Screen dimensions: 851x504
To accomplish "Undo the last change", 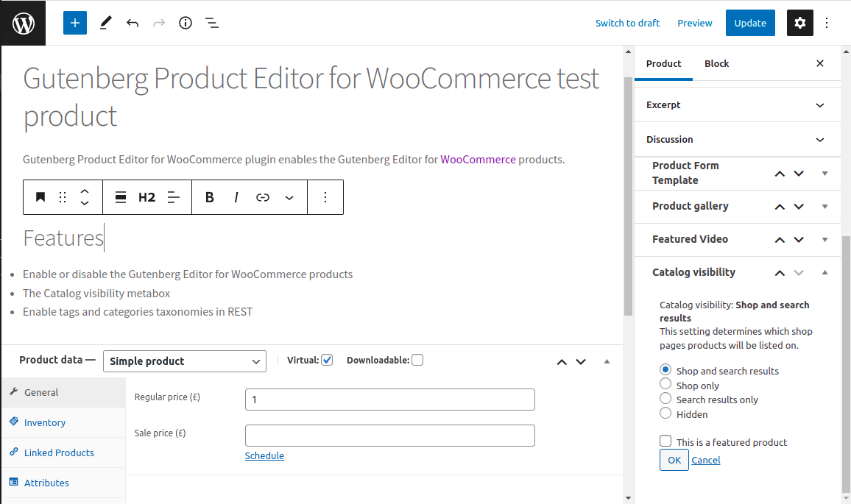I will [x=133, y=23].
